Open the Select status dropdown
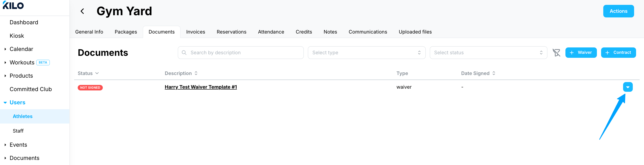Viewport: 644px width, 165px height. [x=488, y=52]
